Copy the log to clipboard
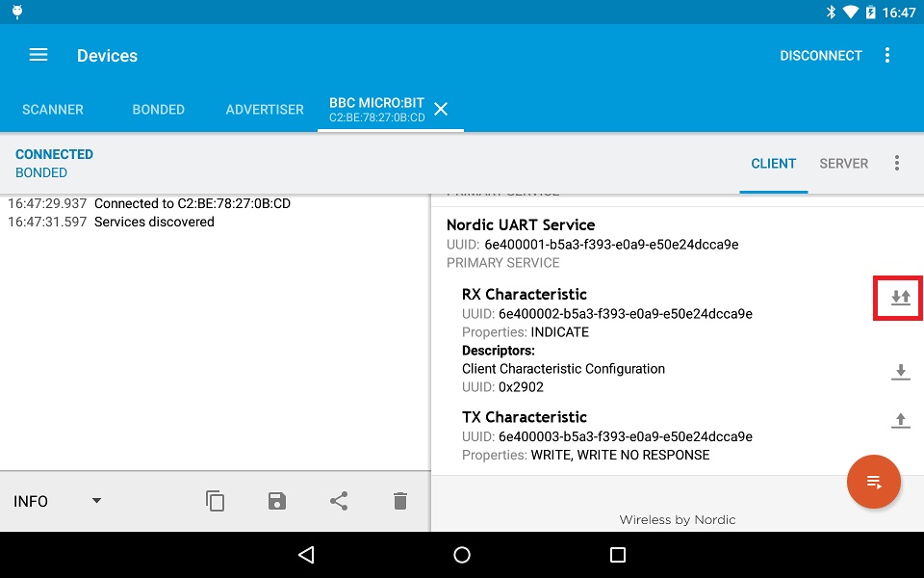This screenshot has height=578, width=924. pyautogui.click(x=215, y=501)
